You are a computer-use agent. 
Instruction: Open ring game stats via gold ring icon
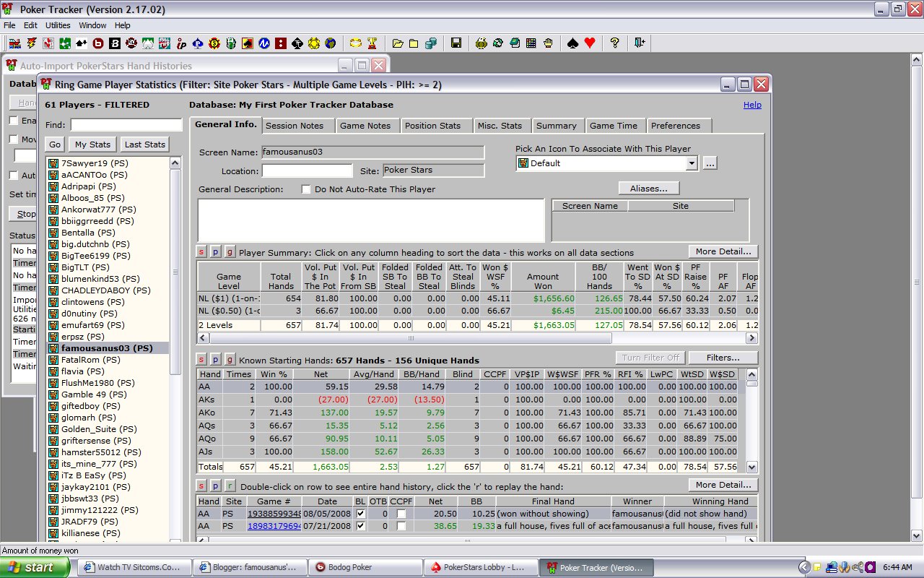pos(356,43)
